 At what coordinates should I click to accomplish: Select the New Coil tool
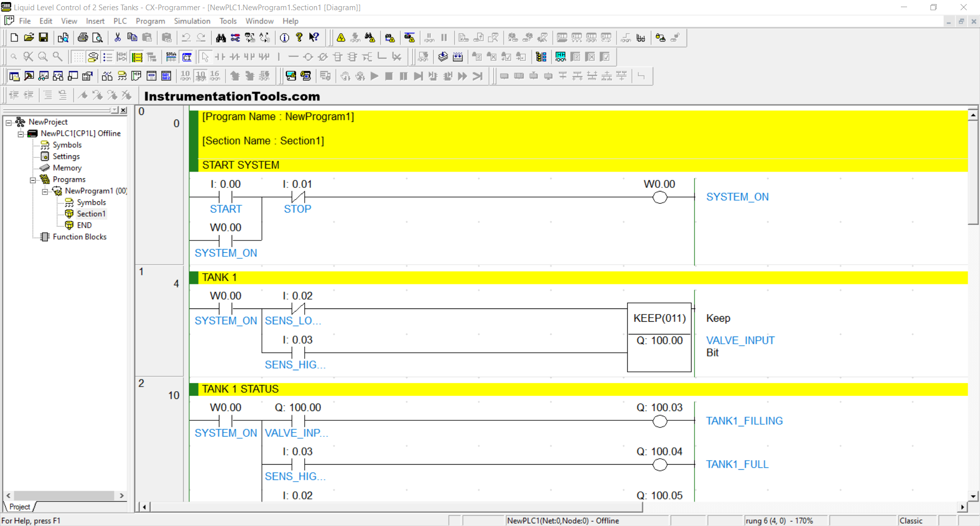[308, 57]
